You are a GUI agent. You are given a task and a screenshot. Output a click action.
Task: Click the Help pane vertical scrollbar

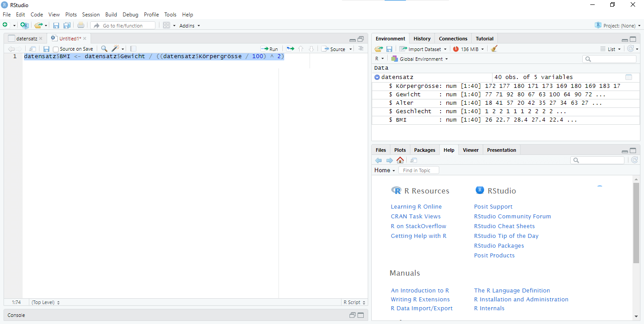pyautogui.click(x=636, y=222)
